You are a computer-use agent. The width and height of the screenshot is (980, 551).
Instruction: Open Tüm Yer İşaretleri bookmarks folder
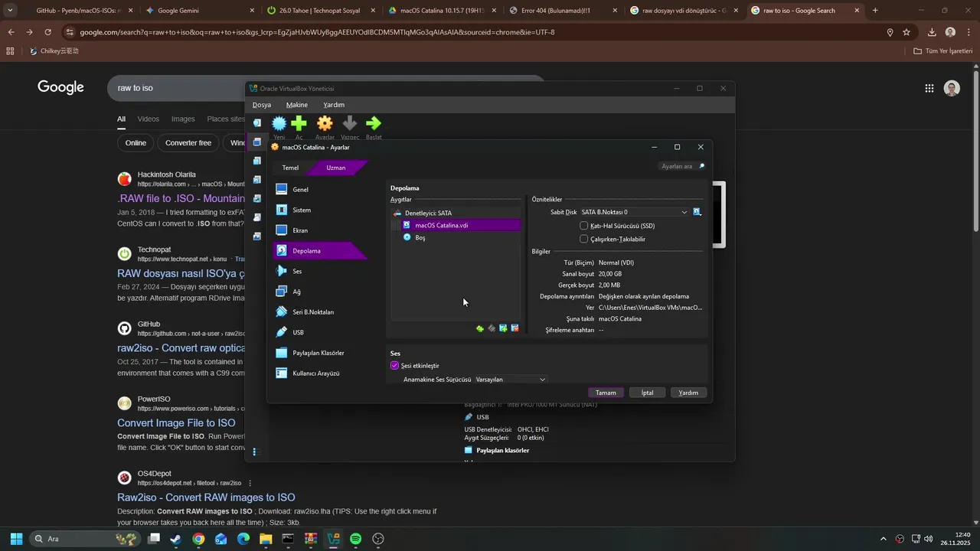click(x=943, y=51)
